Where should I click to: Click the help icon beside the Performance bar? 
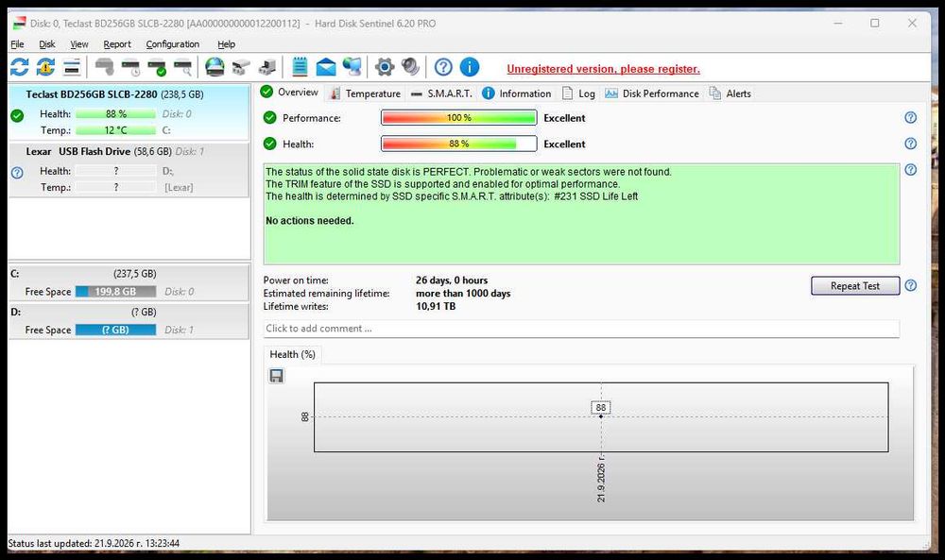point(911,117)
